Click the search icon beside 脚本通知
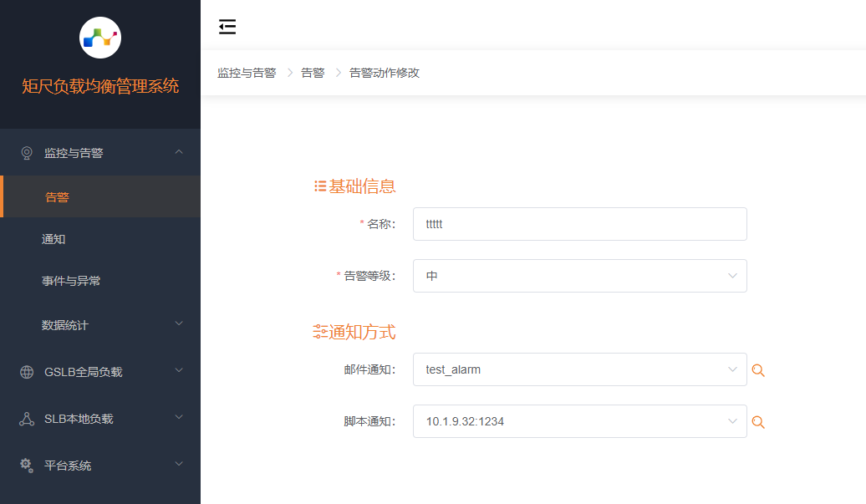866x504 pixels. pos(758,422)
